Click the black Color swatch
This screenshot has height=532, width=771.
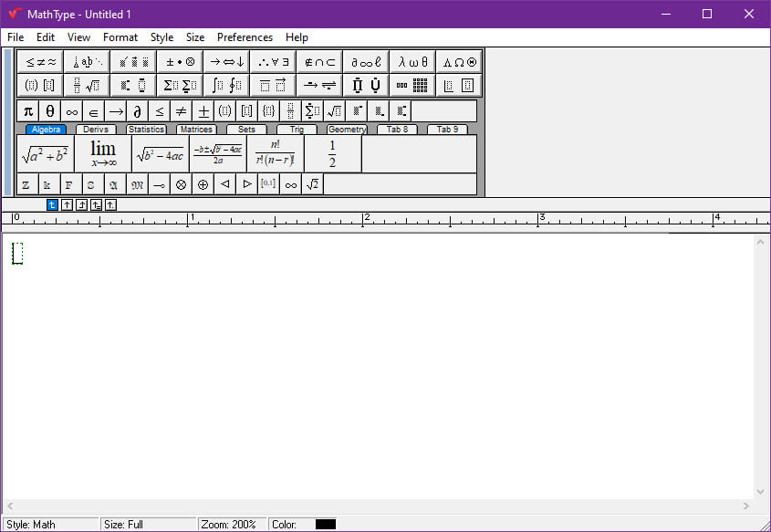pyautogui.click(x=326, y=525)
